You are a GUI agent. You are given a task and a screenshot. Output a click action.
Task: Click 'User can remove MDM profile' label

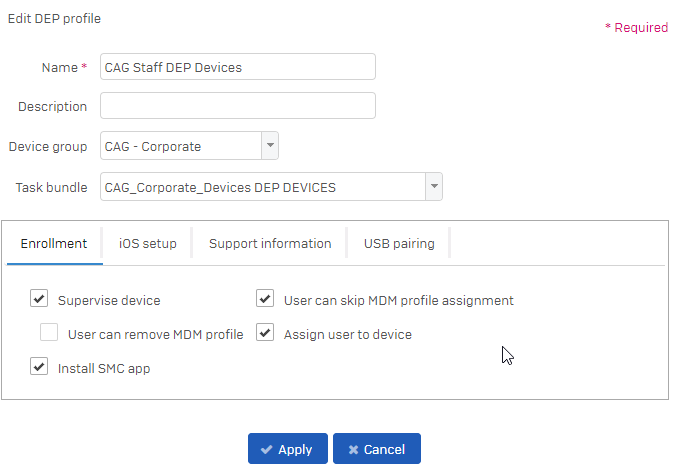pos(156,335)
